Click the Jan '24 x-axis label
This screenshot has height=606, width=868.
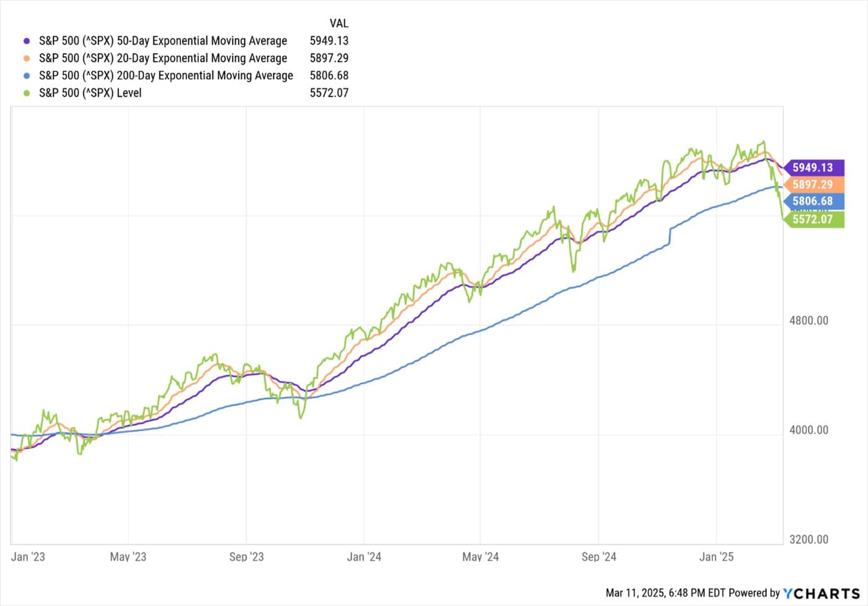pyautogui.click(x=364, y=556)
